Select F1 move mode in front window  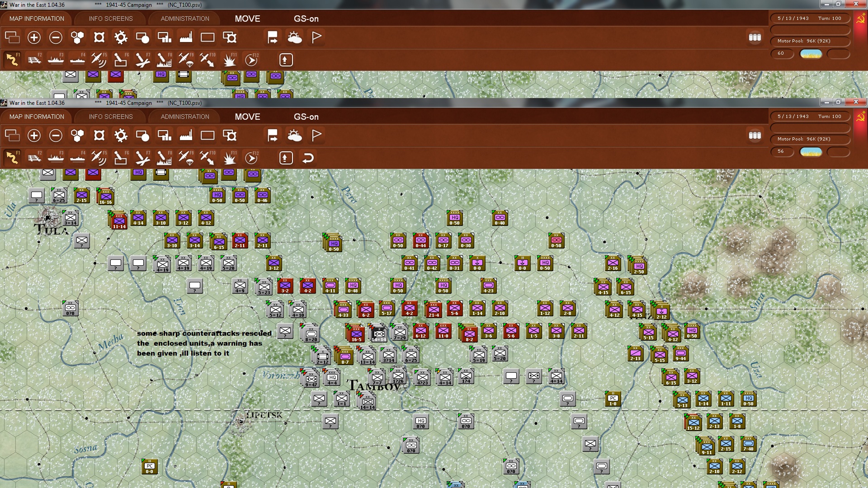click(x=12, y=158)
